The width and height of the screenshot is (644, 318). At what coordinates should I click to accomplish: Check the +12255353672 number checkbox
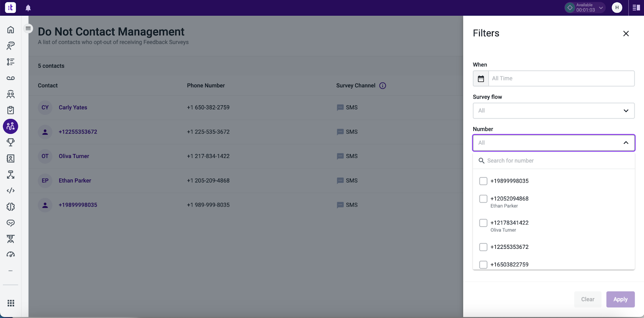(x=483, y=247)
